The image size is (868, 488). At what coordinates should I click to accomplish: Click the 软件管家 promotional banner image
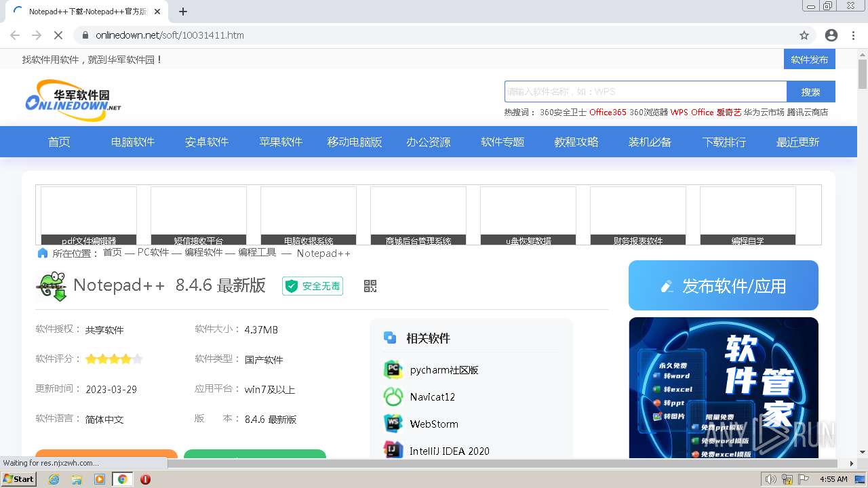coord(724,388)
